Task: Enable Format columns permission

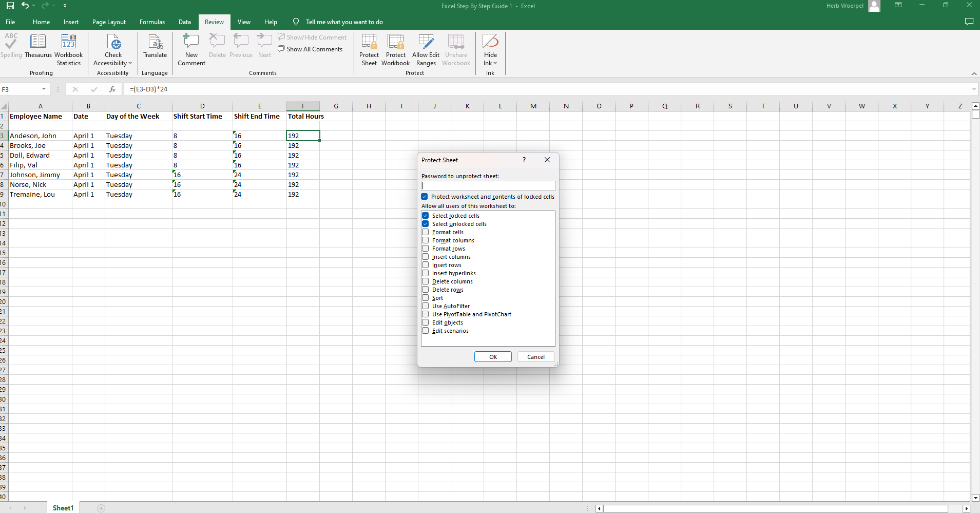Action: 426,240
